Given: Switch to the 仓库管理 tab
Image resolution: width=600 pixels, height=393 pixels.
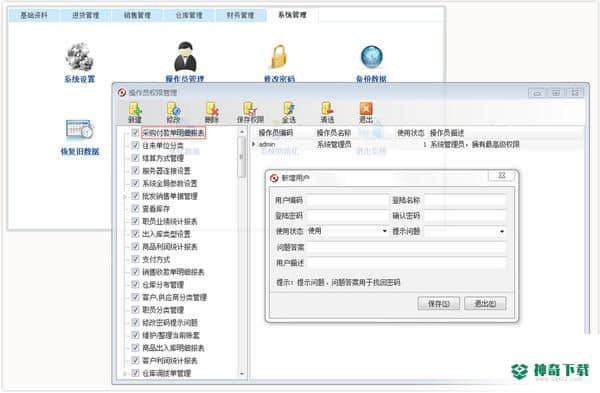Looking at the screenshot, I should pos(189,15).
